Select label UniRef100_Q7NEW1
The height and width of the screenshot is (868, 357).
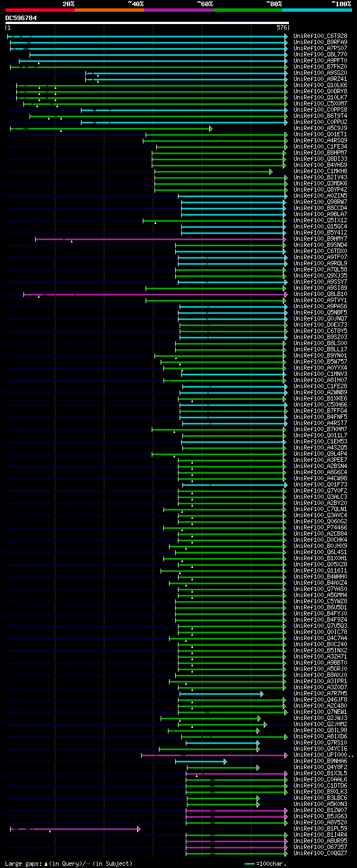click(320, 712)
